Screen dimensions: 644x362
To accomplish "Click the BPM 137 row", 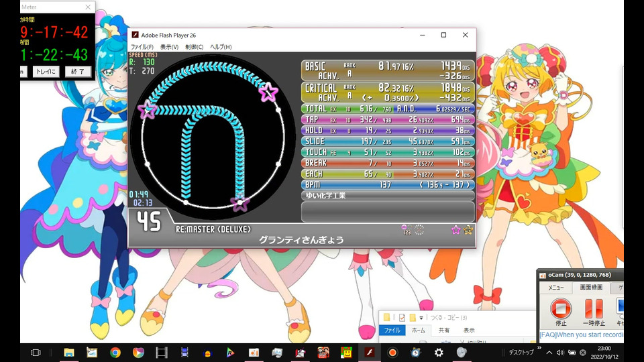I will (x=388, y=185).
